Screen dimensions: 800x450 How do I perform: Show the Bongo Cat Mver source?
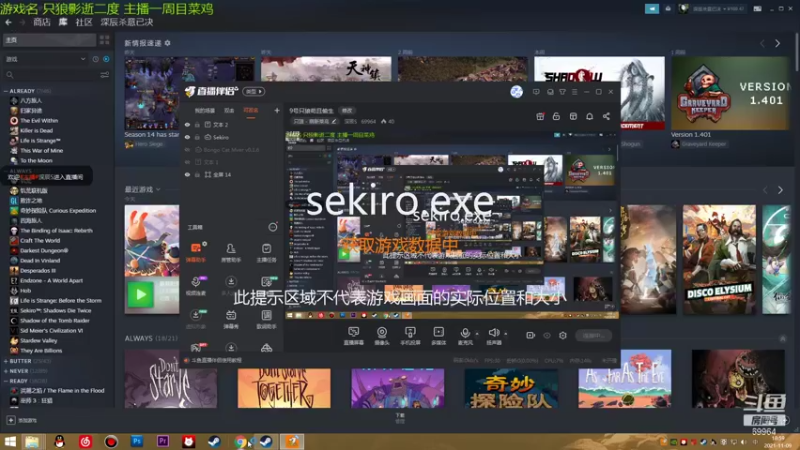coord(187,150)
